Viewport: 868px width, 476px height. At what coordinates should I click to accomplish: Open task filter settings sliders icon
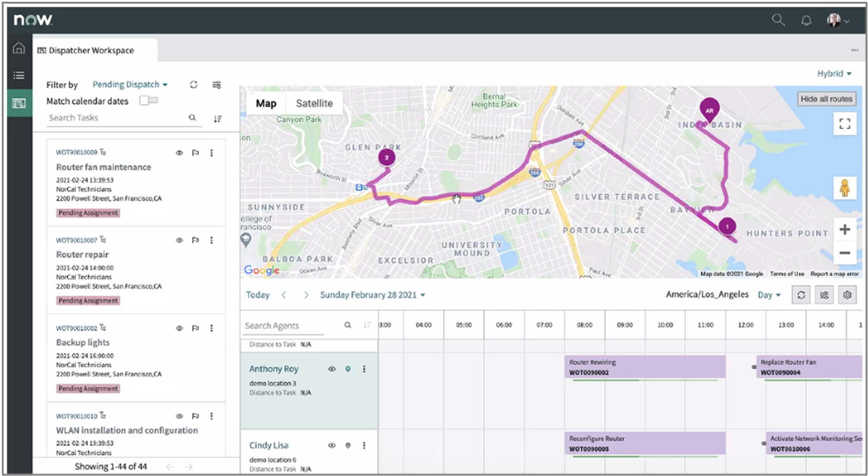pyautogui.click(x=217, y=85)
